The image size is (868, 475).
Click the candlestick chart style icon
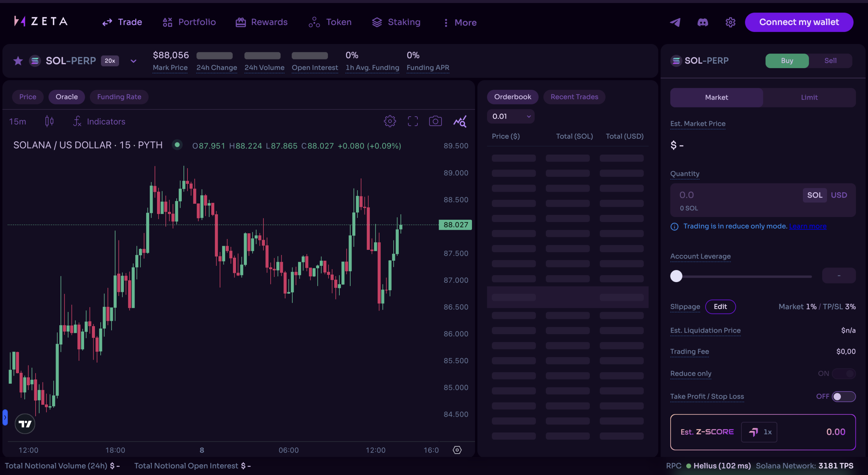point(49,121)
